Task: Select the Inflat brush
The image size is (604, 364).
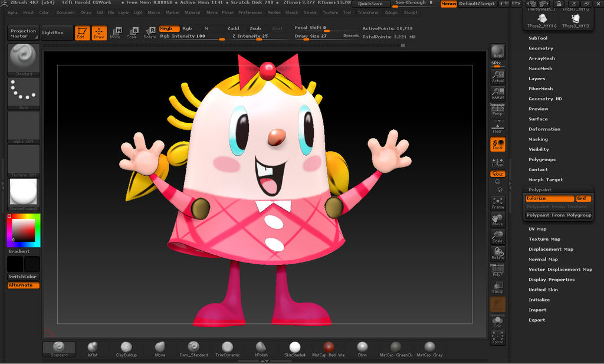Action: 93,349
